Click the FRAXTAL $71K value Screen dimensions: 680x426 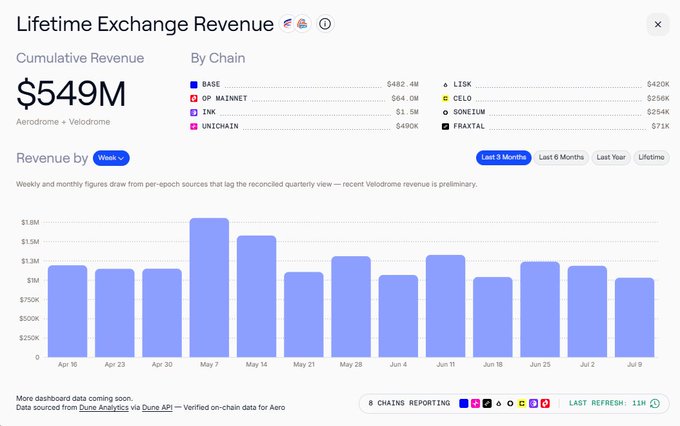[660, 126]
